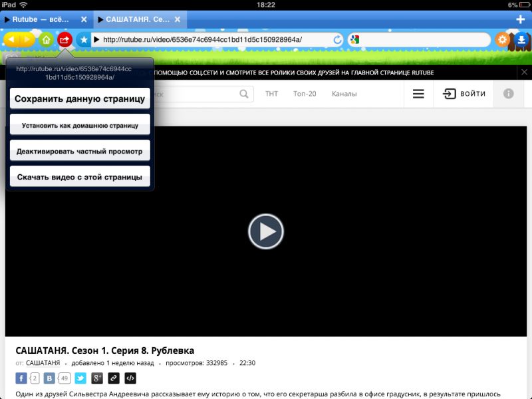Viewport: 532px width, 399px height.
Task: Share the video on Google Plus
Action: click(x=97, y=378)
